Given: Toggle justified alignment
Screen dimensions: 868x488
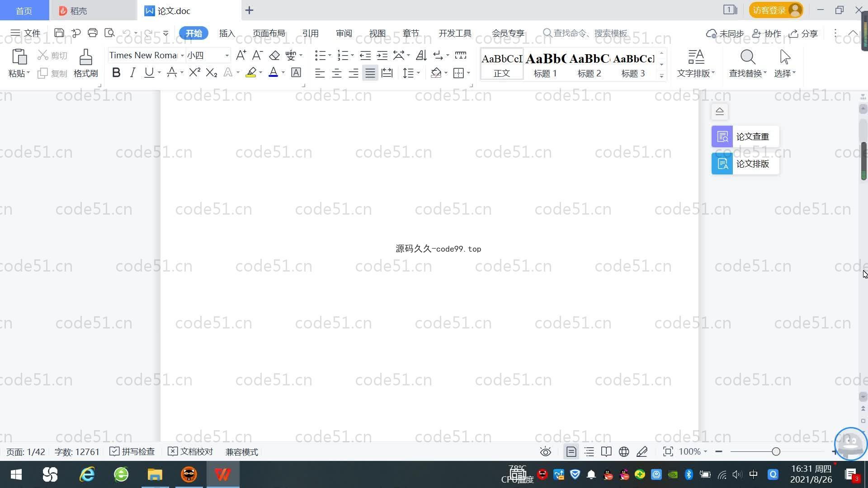Looking at the screenshot, I should pyautogui.click(x=370, y=73).
